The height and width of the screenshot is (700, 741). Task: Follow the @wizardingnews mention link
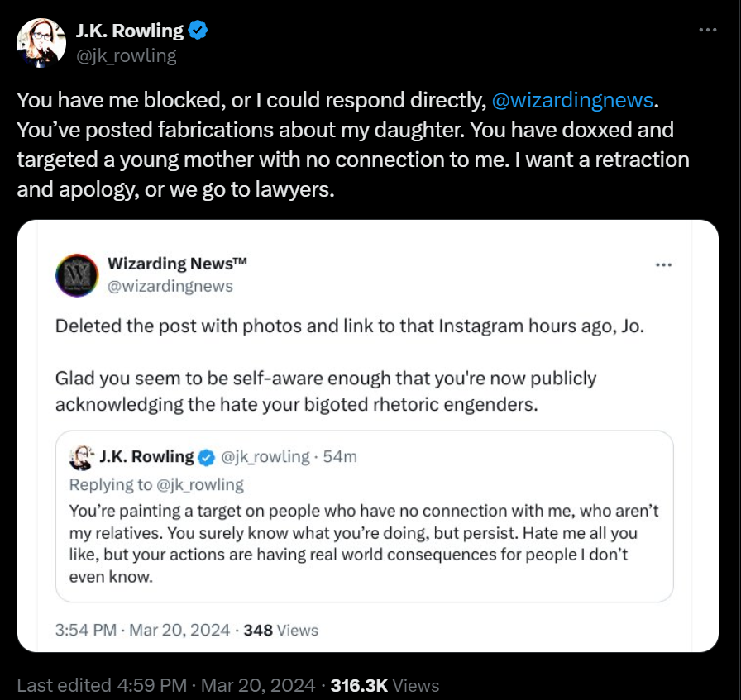[x=572, y=100]
